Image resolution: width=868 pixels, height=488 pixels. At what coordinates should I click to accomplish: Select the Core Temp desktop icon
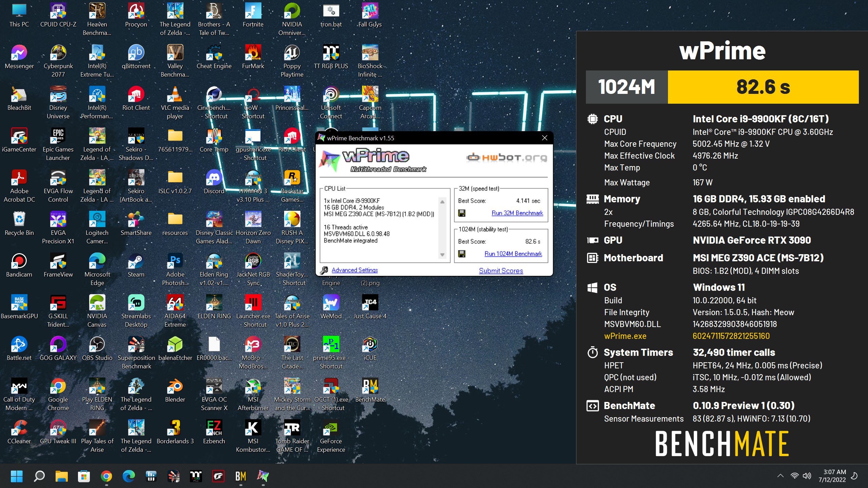[x=214, y=141]
